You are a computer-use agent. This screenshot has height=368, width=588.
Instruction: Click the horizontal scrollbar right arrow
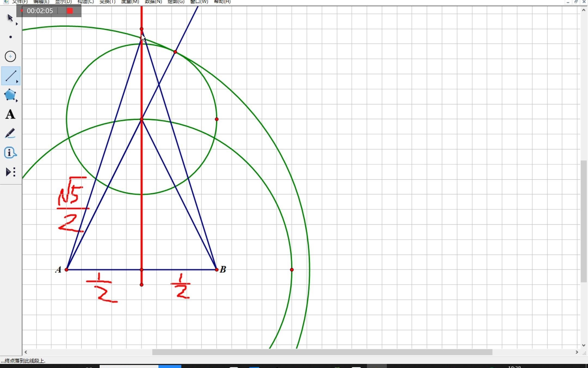(x=577, y=352)
